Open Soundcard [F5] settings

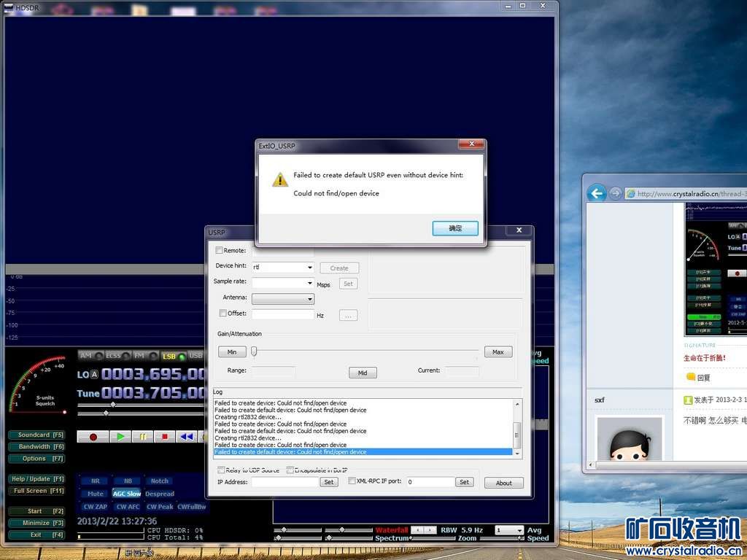pyautogui.click(x=37, y=435)
